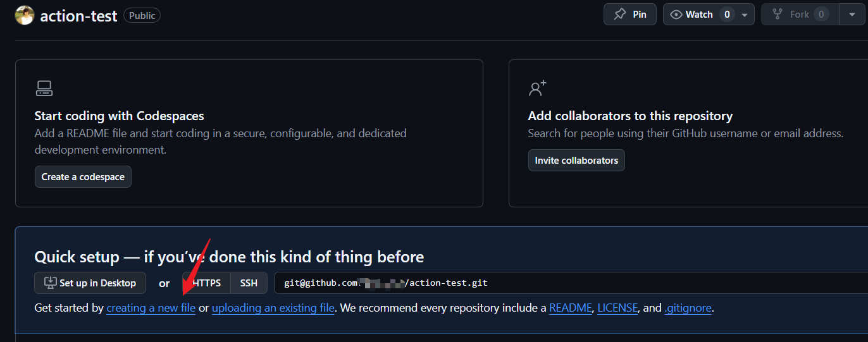Click the repository owner avatar
The height and width of the screenshot is (342, 868).
(24, 15)
